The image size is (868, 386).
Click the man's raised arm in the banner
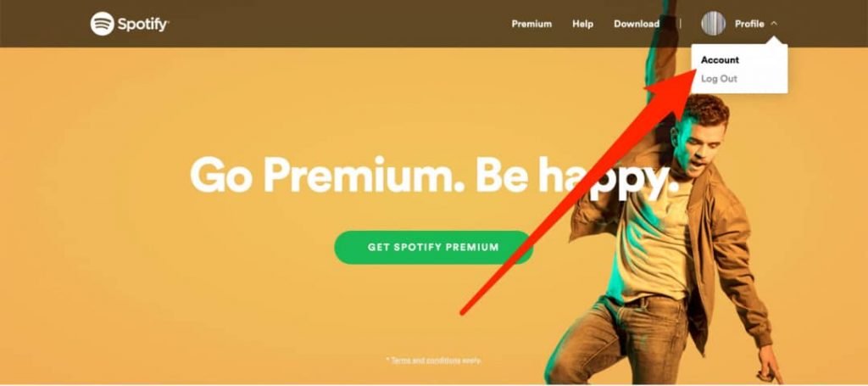(x=663, y=55)
